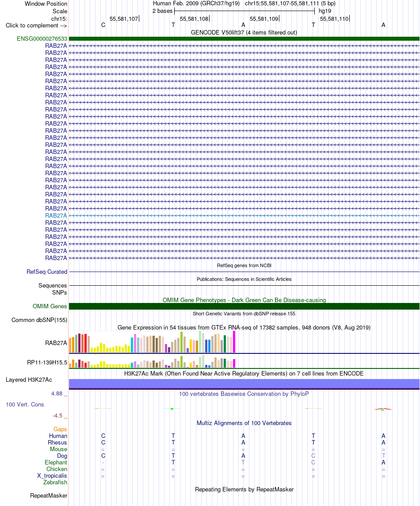Click the '2 bases' scale bar text
The height and width of the screenshot is (506, 420).
[163, 11]
